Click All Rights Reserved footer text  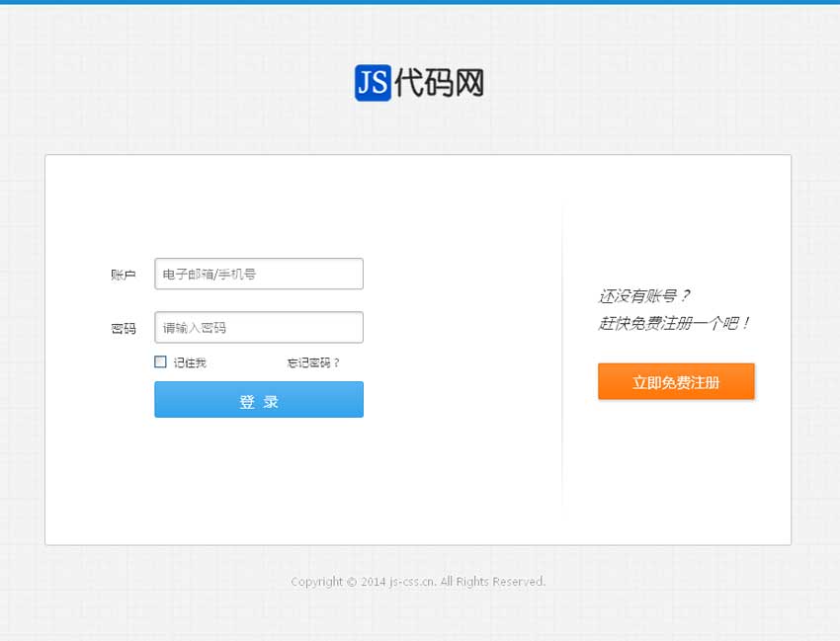pos(493,582)
